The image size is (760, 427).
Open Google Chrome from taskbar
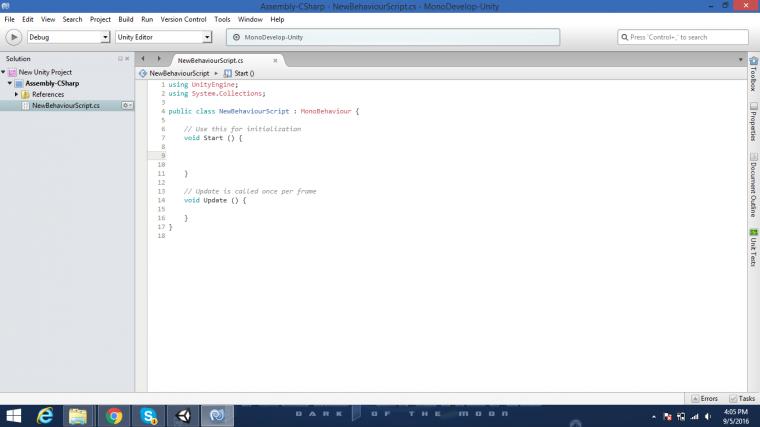pos(114,416)
